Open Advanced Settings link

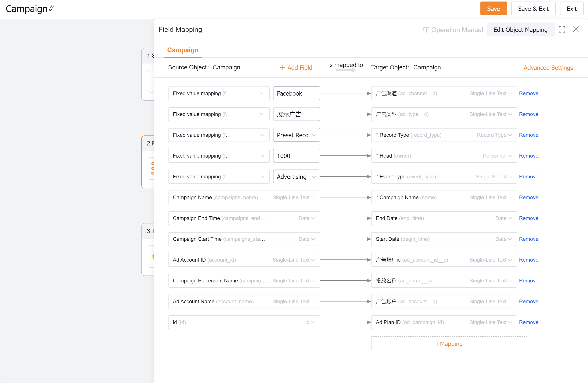point(548,68)
